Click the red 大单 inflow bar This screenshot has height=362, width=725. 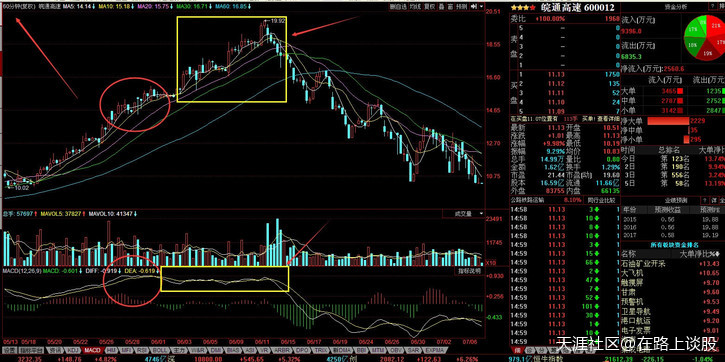click(680, 91)
